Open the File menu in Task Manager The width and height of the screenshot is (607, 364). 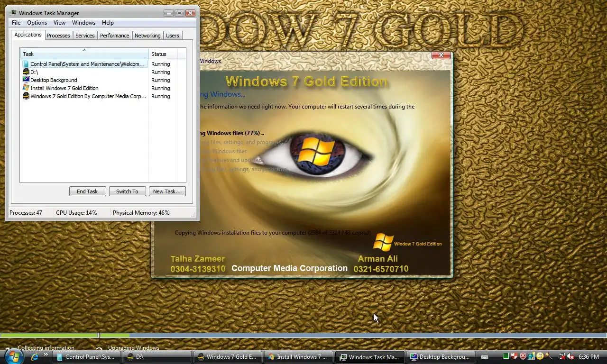tap(16, 23)
